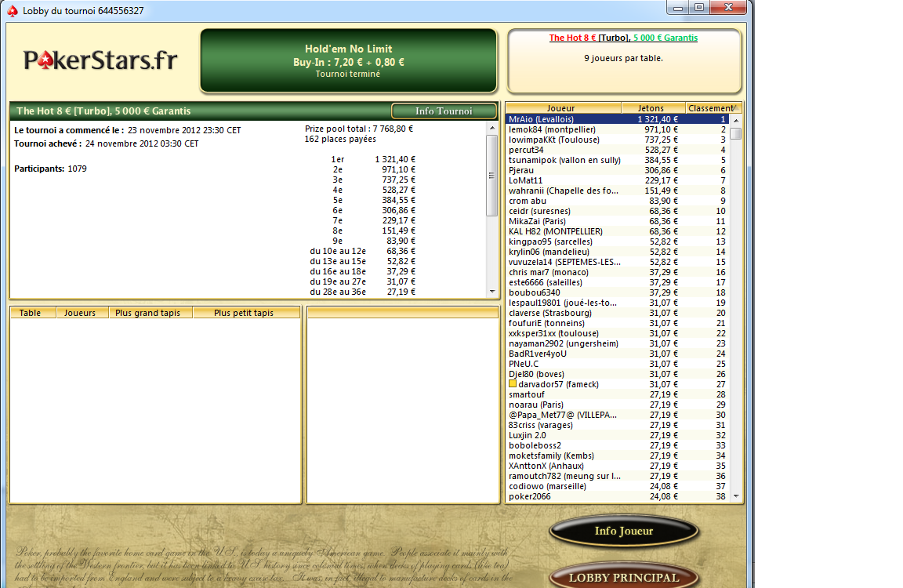The image size is (903, 588).
Task: Select player nayaman2902 (ungersheim)
Action: (617, 343)
